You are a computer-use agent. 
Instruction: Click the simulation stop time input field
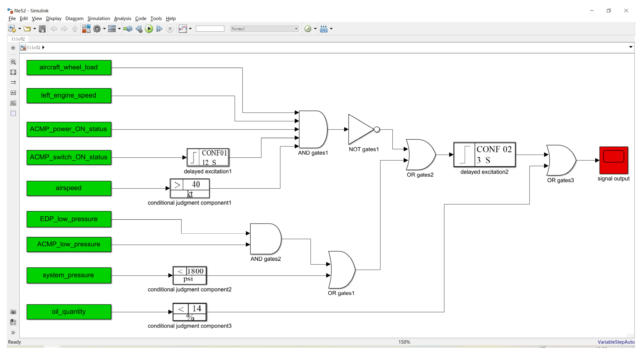click(210, 29)
